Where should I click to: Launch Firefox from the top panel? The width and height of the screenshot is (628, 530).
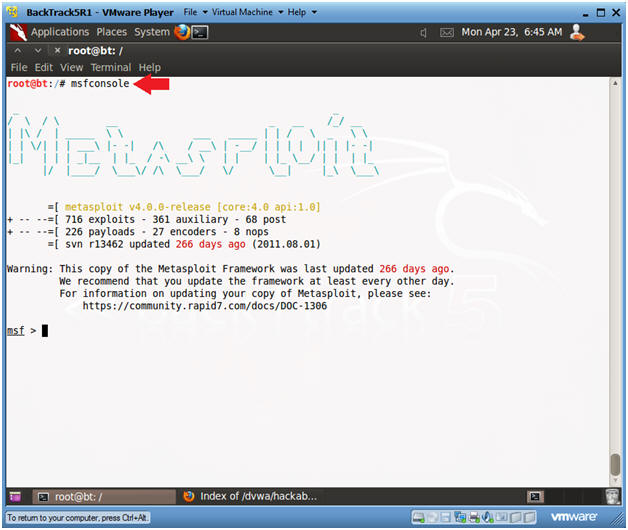[x=182, y=32]
